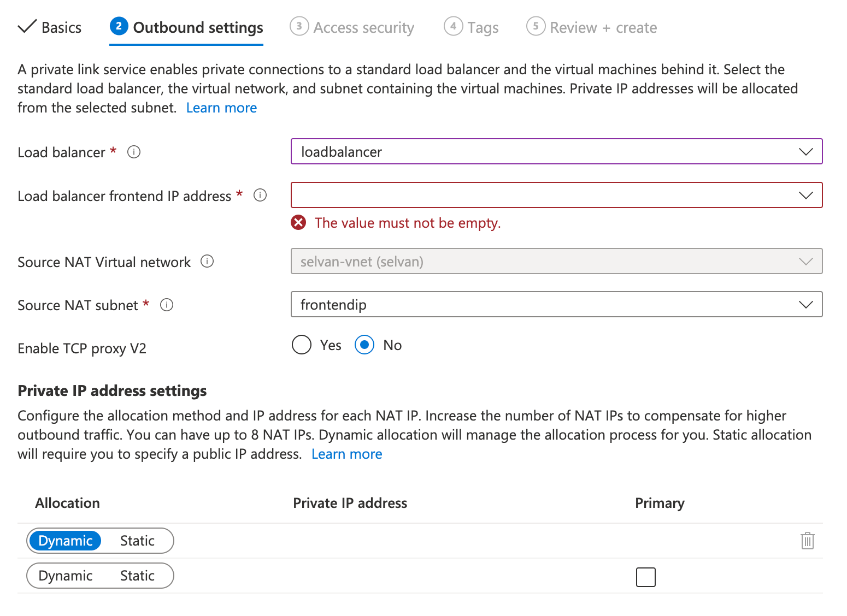Click the numbered circle on Review + create step
This screenshot has height=616, width=847.
point(536,26)
